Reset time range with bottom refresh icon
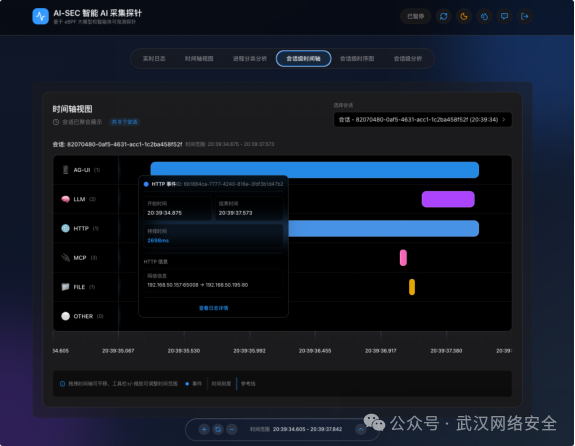575x446 pixels. 218,429
